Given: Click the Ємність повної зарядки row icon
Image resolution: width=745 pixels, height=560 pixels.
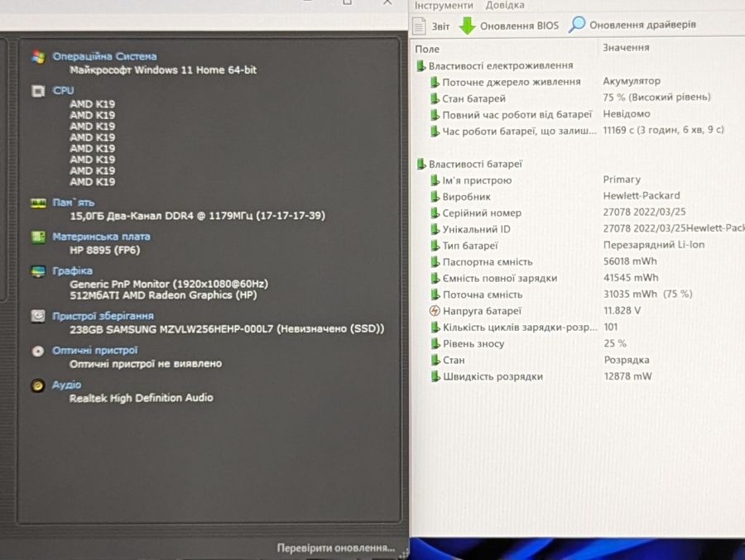Looking at the screenshot, I should coord(435,278).
